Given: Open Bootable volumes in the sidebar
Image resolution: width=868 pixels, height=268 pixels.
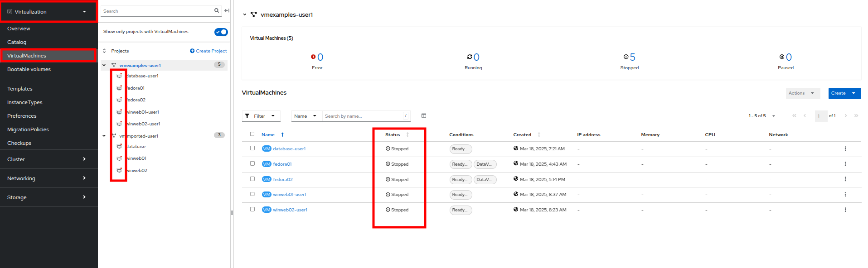Looking at the screenshot, I should [29, 69].
